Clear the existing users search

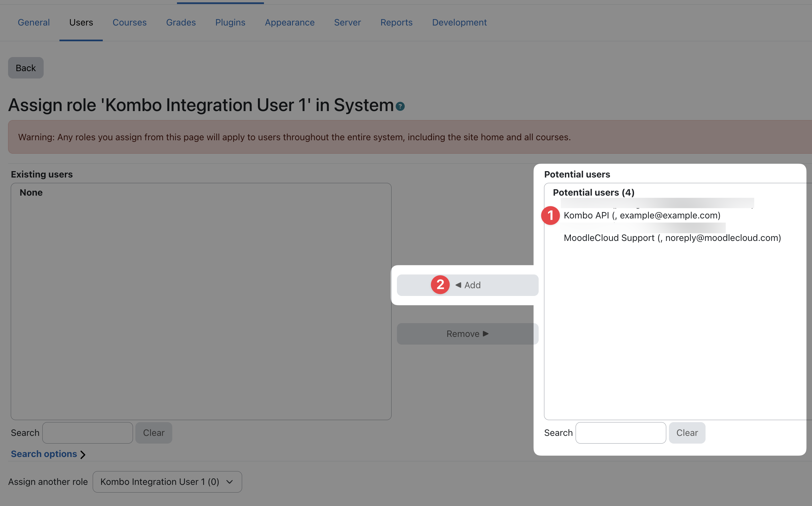[x=153, y=433]
